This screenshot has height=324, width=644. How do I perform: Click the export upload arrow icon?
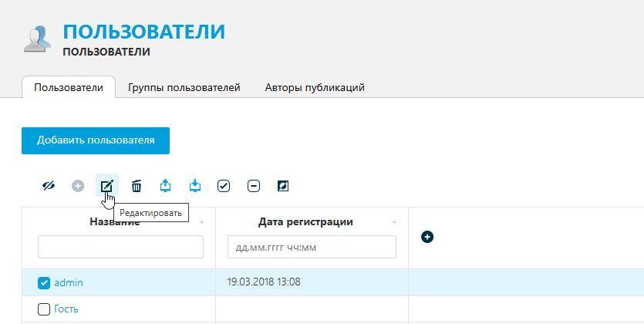tap(165, 186)
